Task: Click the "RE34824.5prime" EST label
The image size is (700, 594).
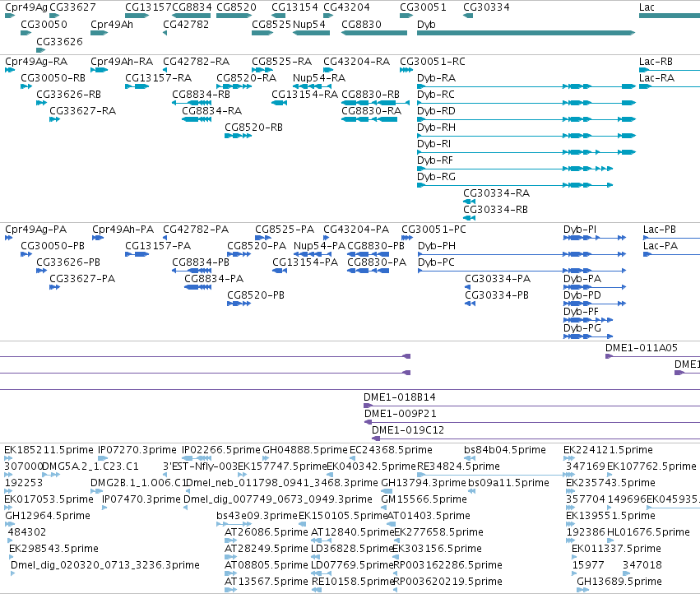Action: click(458, 466)
